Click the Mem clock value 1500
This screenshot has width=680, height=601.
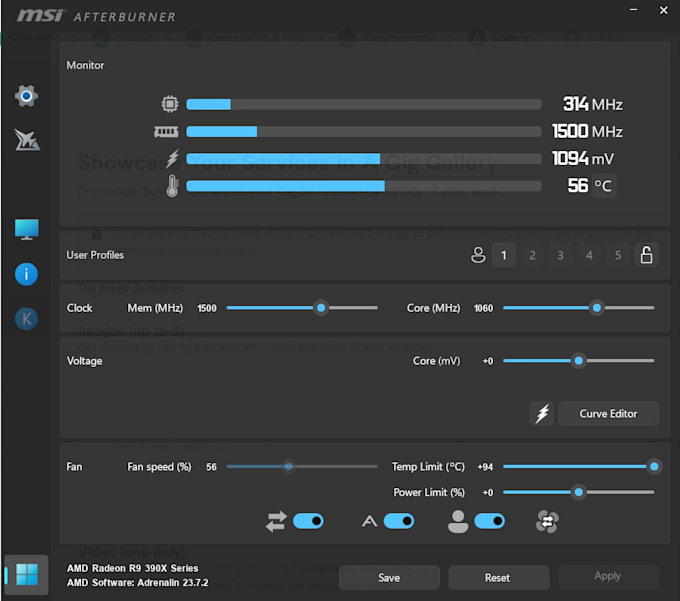[x=207, y=308]
